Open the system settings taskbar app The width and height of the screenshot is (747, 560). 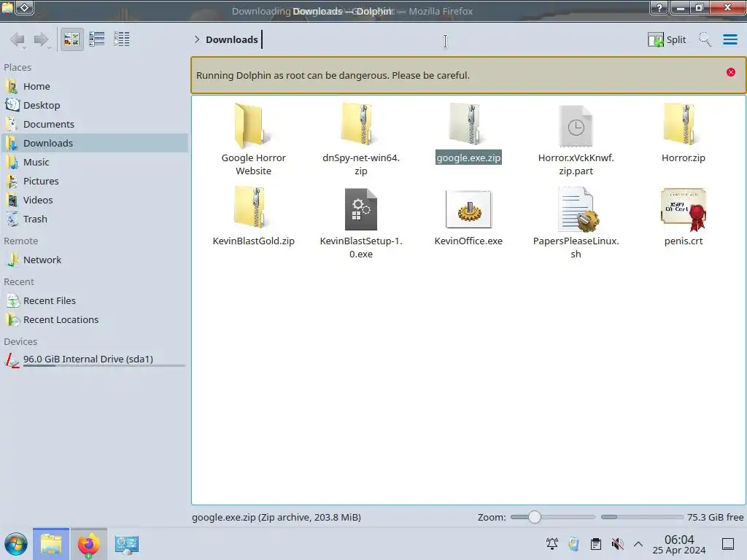127,544
